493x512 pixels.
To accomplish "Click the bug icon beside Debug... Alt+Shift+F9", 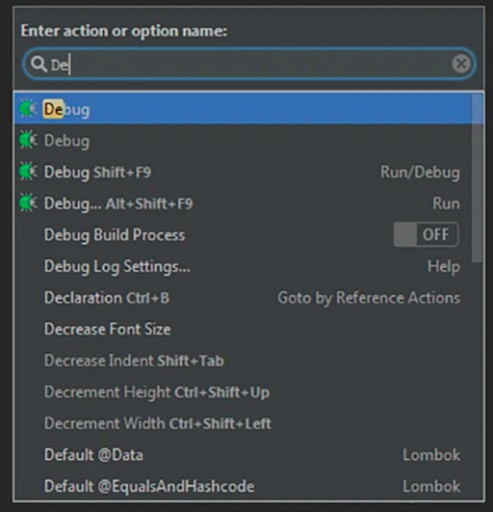I will pos(27,203).
